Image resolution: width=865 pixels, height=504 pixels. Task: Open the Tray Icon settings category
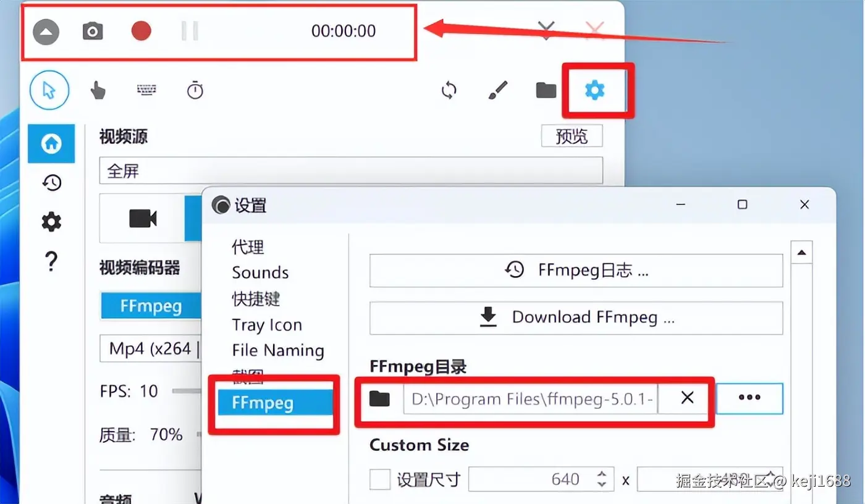click(x=267, y=325)
